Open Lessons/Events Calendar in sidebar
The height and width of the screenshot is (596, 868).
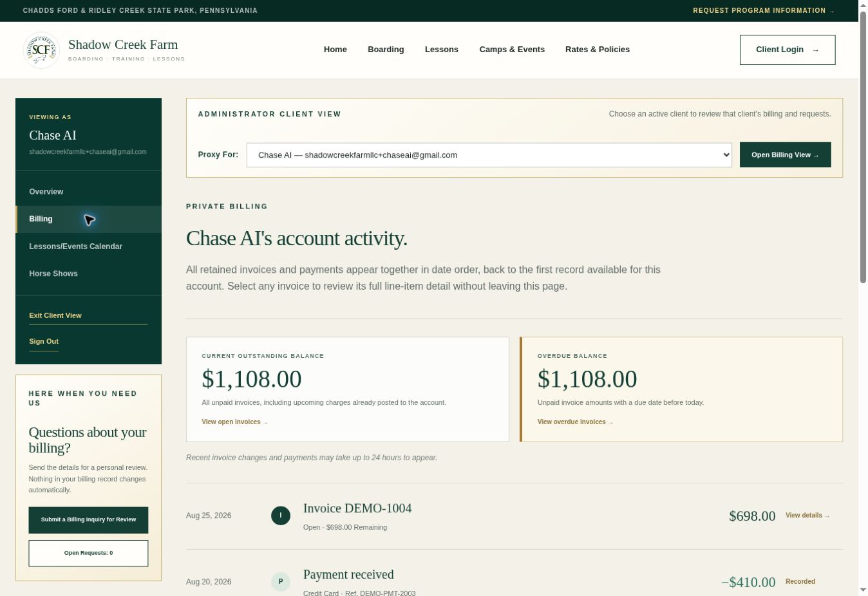89,247
